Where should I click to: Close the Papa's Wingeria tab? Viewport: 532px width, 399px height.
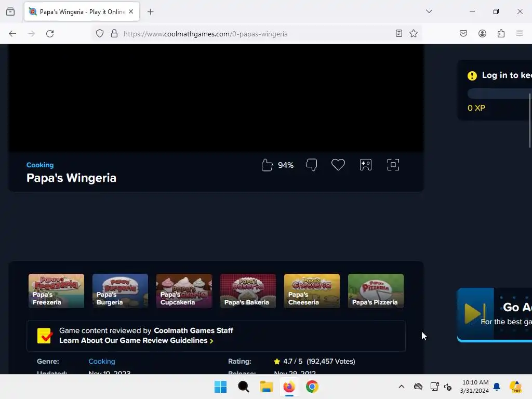[x=131, y=11]
